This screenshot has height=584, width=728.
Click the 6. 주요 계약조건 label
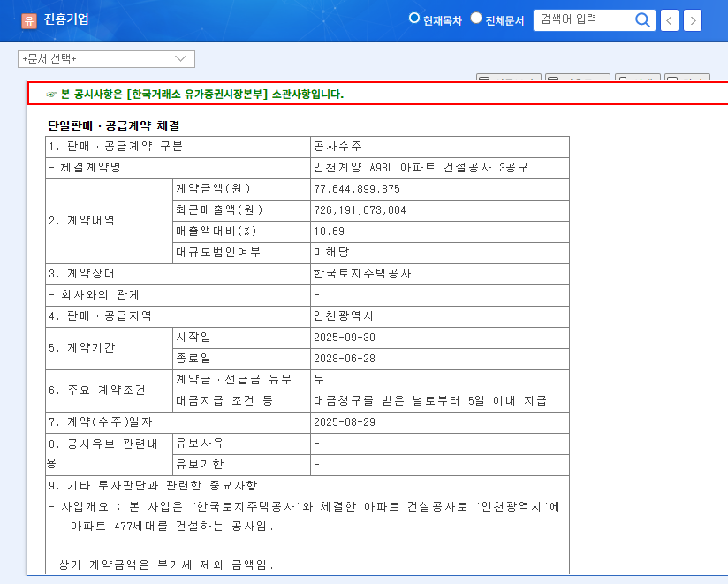pyautogui.click(x=97, y=390)
